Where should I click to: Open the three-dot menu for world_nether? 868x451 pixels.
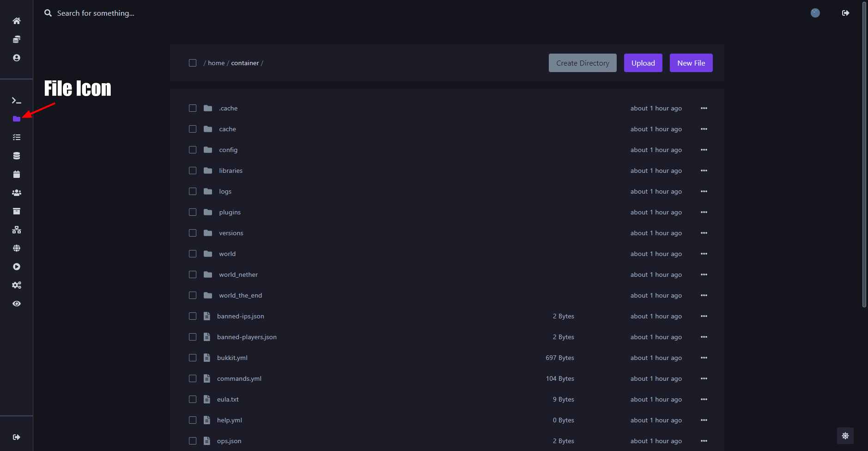[704, 274]
